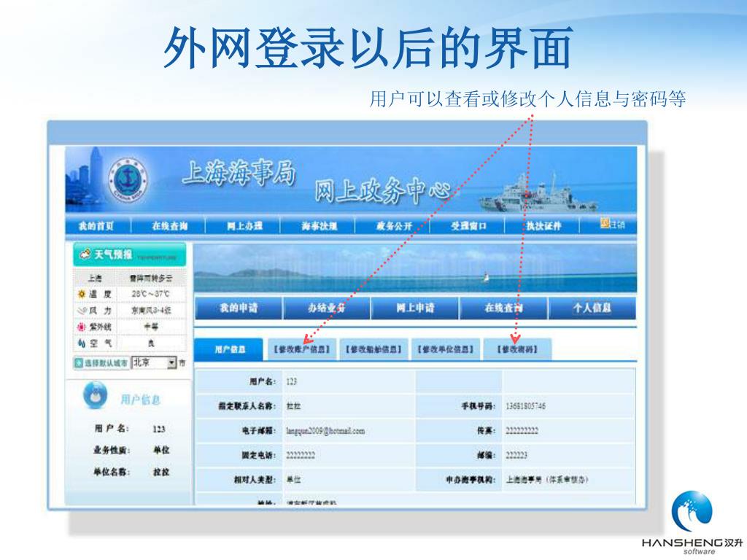Click the water-drop icon next to 空气
The width and height of the screenshot is (747, 560).
click(82, 343)
